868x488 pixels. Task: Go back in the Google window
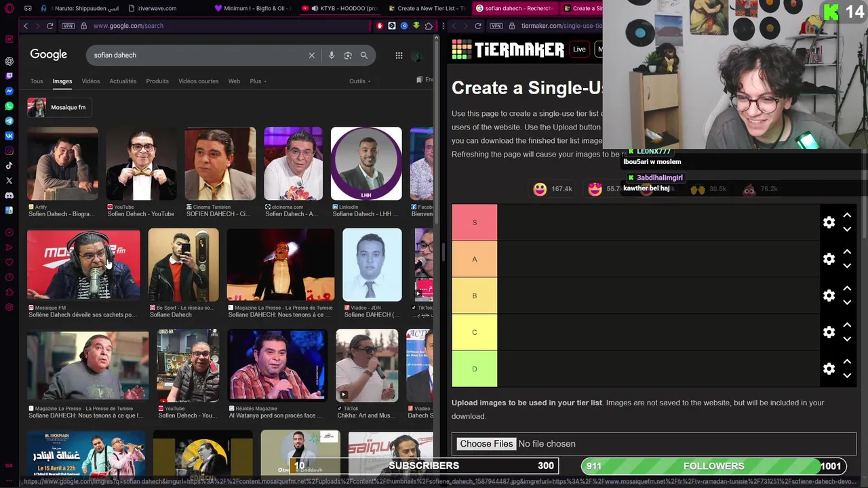click(x=26, y=26)
